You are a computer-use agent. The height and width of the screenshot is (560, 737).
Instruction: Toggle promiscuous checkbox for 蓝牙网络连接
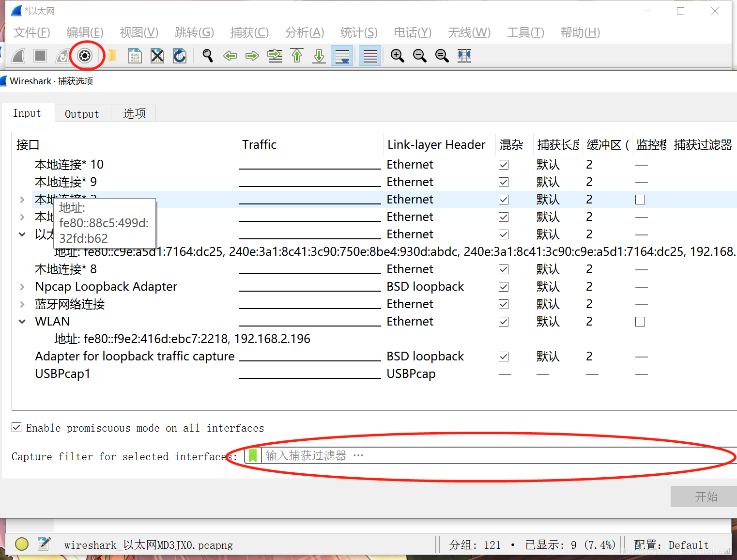(x=504, y=304)
